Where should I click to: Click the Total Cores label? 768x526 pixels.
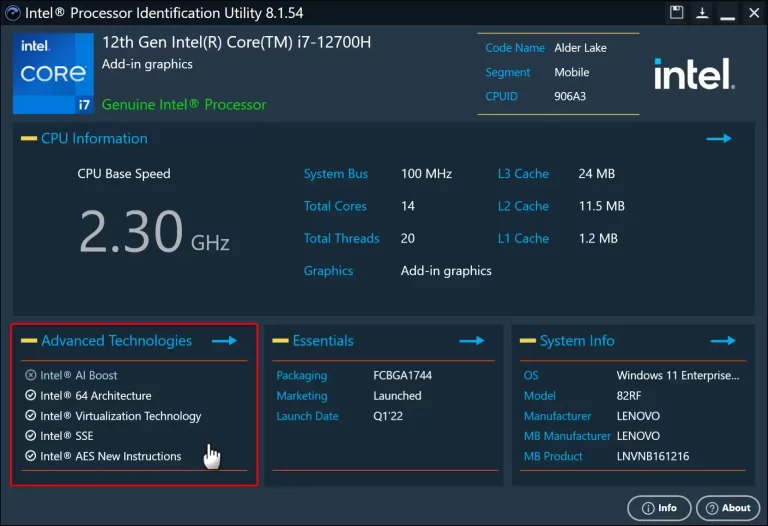(335, 206)
